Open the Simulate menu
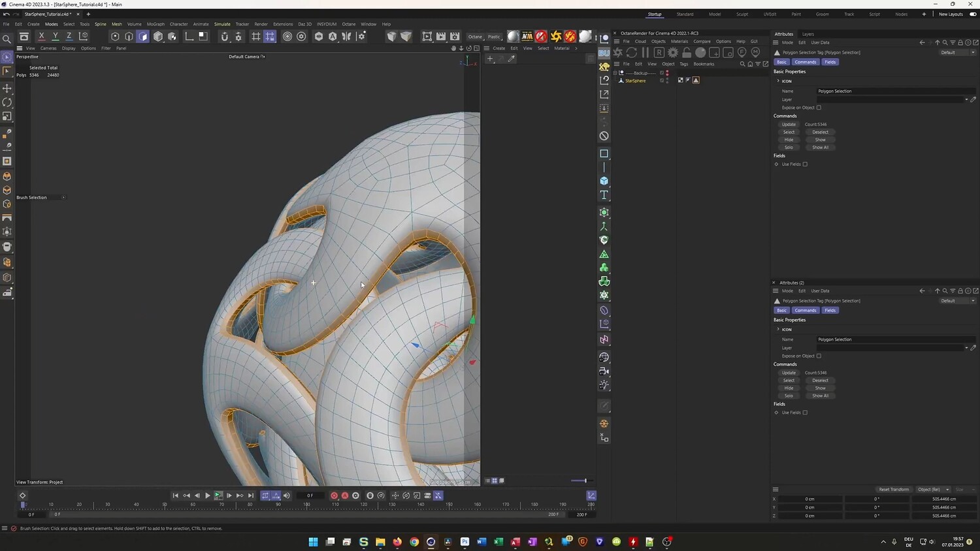 [x=222, y=24]
